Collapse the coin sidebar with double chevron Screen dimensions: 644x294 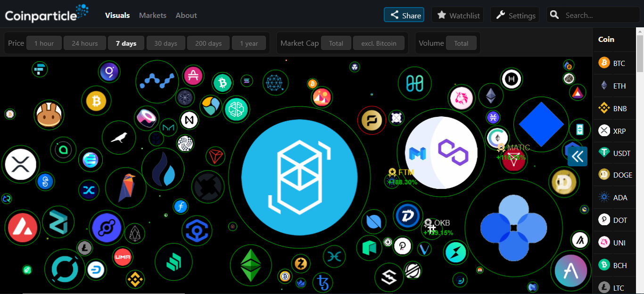click(578, 156)
